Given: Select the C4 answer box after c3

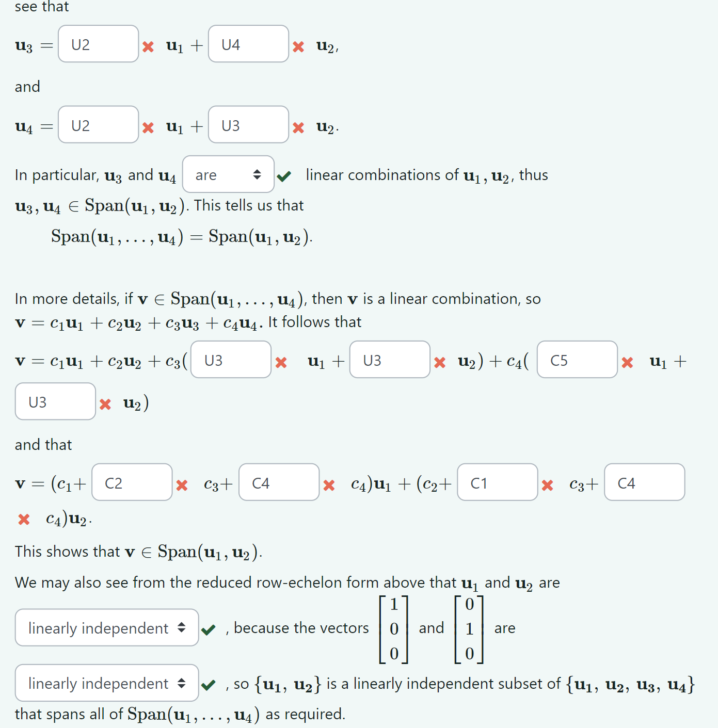Looking at the screenshot, I should pyautogui.click(x=279, y=482).
